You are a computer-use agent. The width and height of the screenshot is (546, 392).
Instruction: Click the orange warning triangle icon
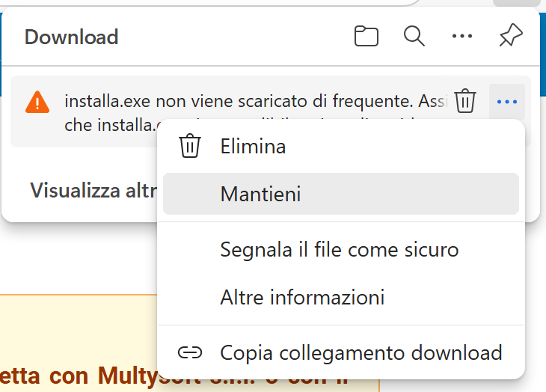pos(37,102)
